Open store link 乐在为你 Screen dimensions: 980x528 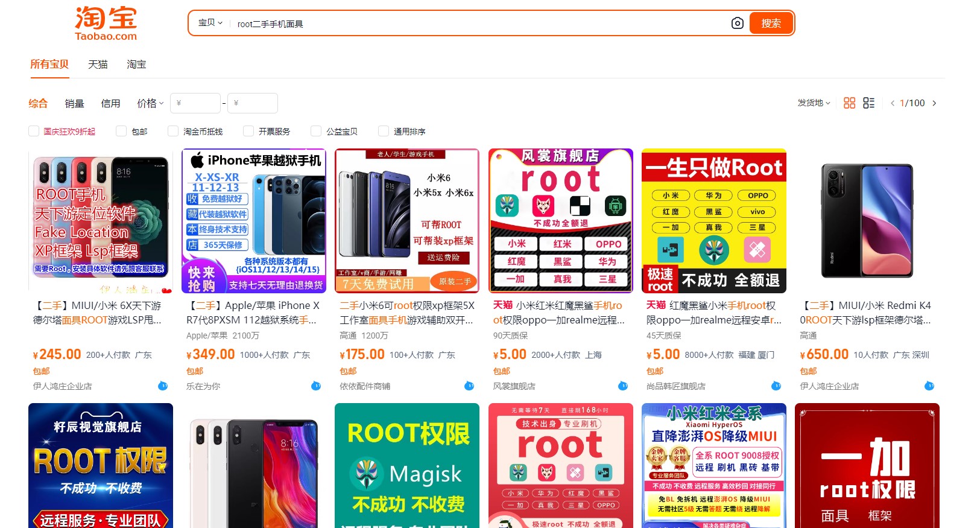coord(203,386)
